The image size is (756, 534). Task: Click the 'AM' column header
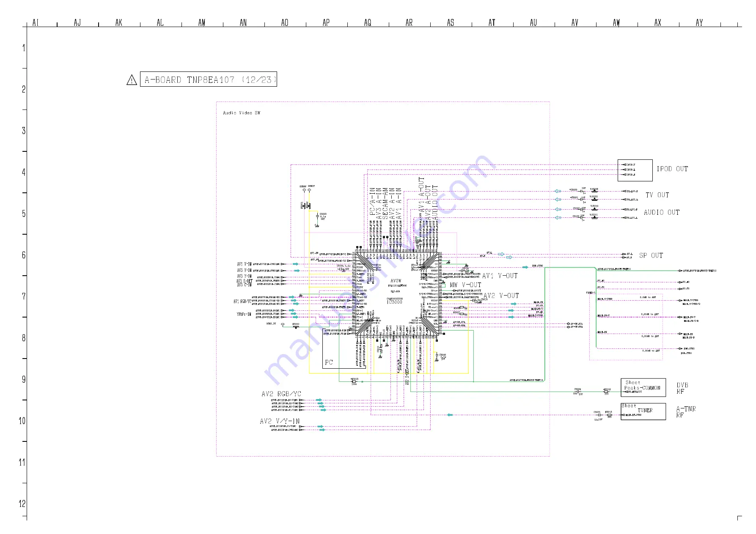(202, 22)
